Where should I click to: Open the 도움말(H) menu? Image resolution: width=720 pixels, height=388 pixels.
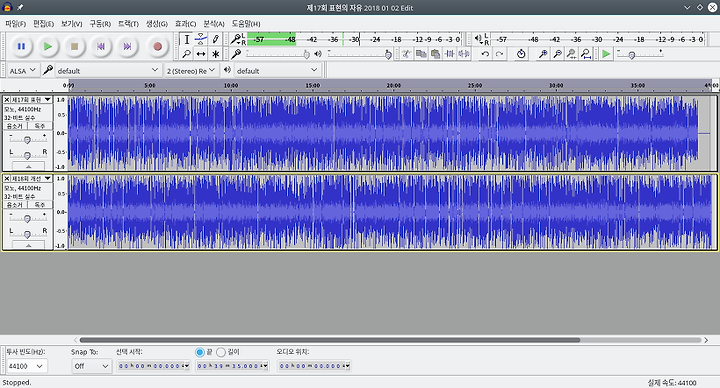tap(246, 23)
